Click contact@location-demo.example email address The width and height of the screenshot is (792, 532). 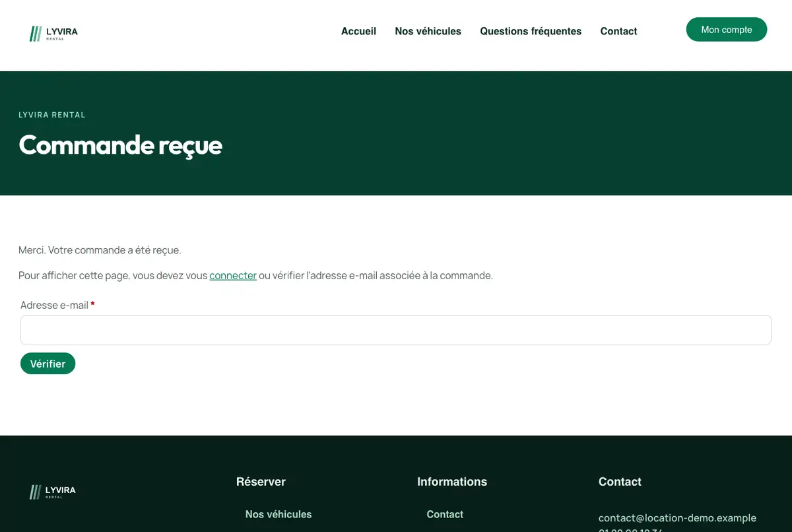point(677,518)
